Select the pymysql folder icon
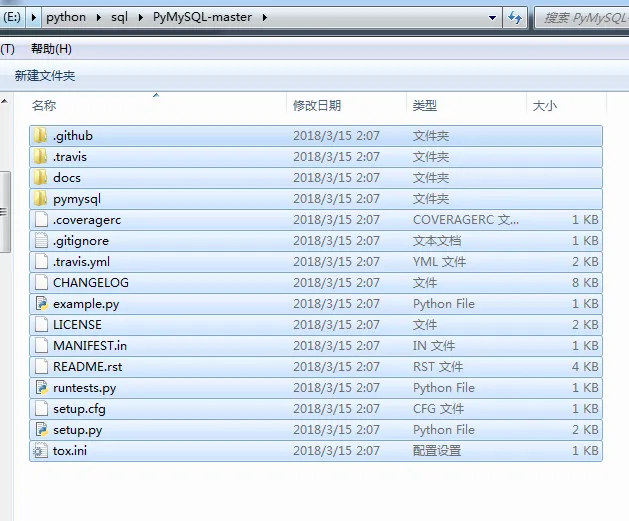Viewport: 629px width, 521px height. [41, 199]
